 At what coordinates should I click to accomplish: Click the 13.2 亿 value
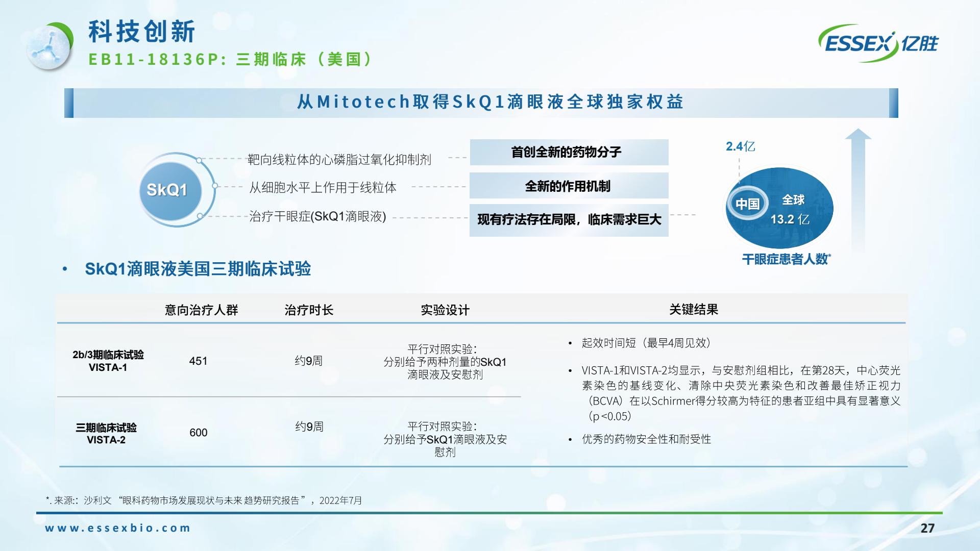pyautogui.click(x=790, y=219)
